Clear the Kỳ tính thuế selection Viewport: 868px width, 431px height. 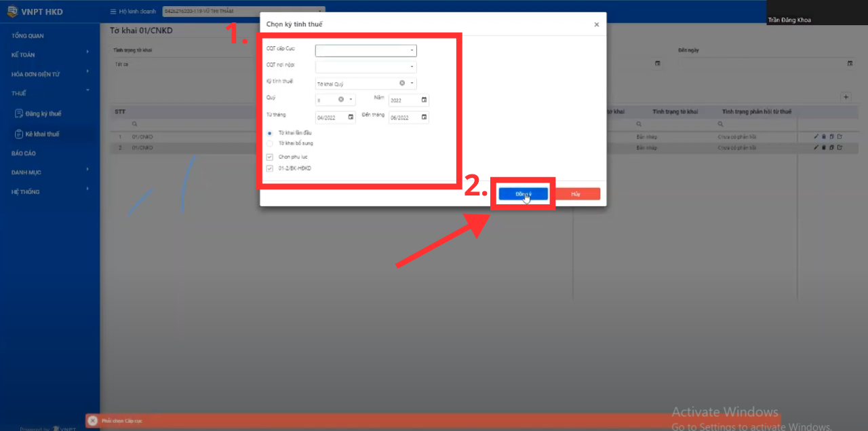coord(401,83)
